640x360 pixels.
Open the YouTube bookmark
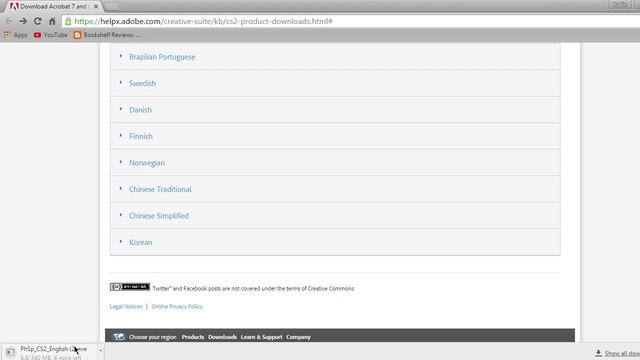tap(51, 35)
